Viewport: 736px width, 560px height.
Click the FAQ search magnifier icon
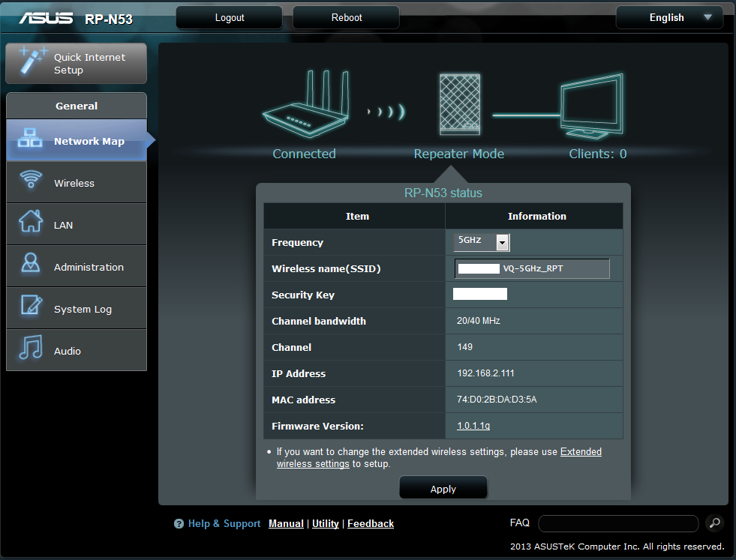(715, 523)
